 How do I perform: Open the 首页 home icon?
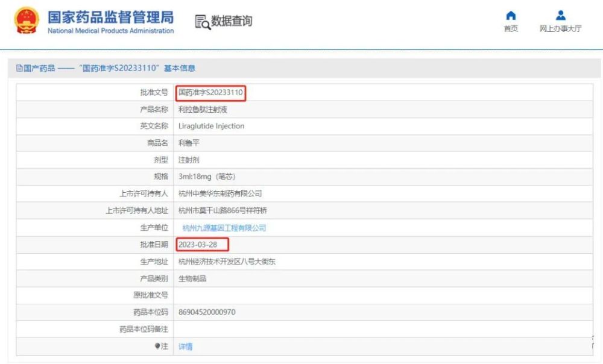pyautogui.click(x=511, y=16)
